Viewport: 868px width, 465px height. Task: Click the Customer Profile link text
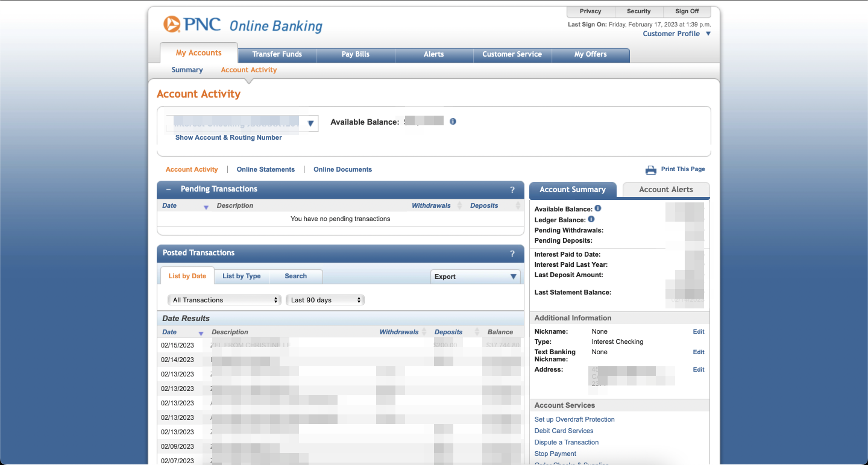point(671,34)
